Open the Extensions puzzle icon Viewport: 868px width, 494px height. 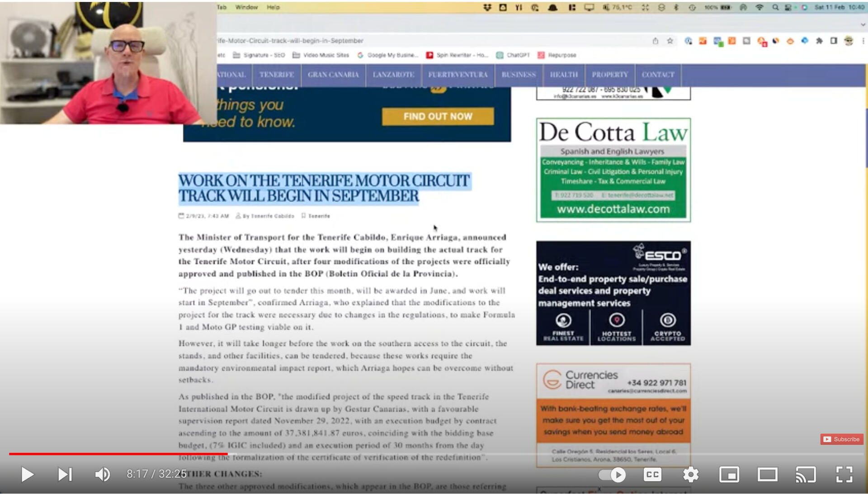click(819, 41)
